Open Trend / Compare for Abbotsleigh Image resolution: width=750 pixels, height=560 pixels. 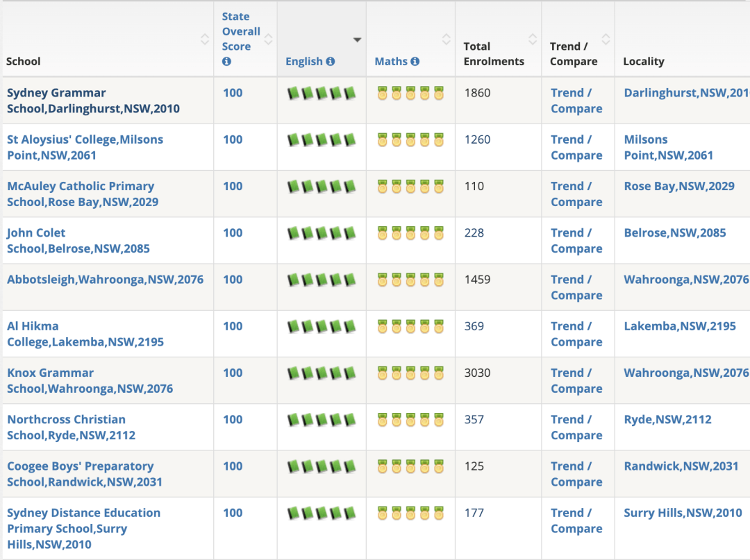(576, 288)
